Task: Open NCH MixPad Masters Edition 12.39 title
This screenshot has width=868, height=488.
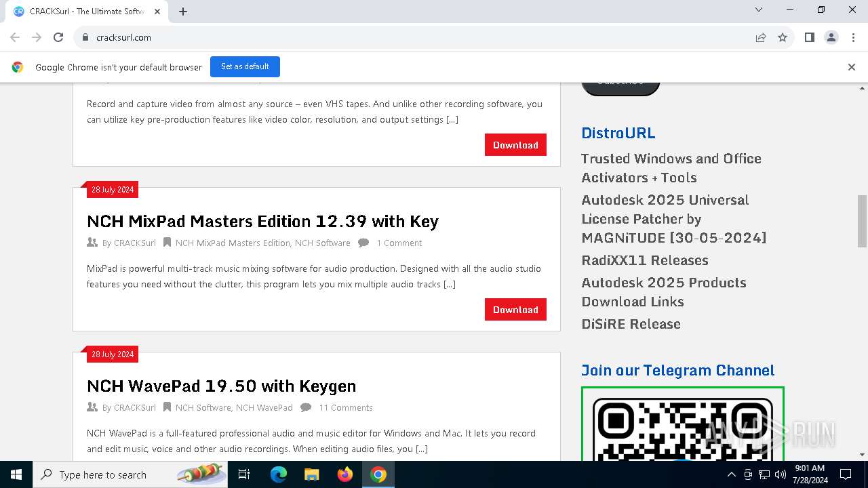Action: pyautogui.click(x=262, y=221)
